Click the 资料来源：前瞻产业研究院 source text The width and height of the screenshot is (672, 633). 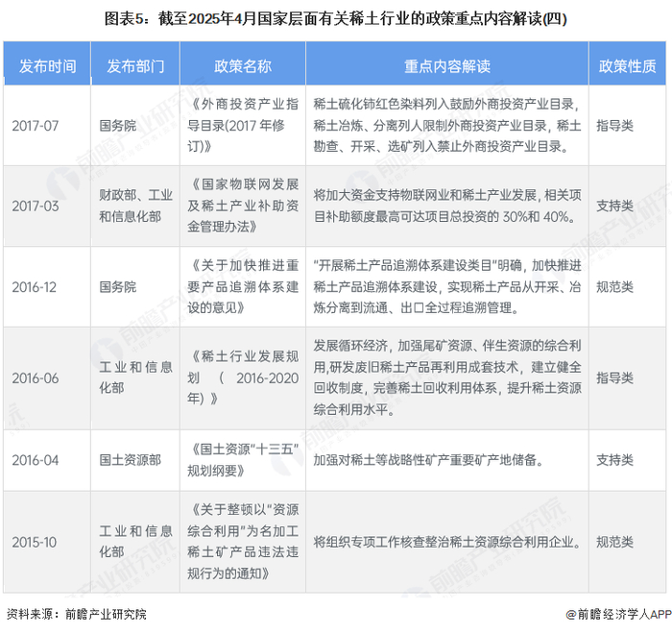76,614
